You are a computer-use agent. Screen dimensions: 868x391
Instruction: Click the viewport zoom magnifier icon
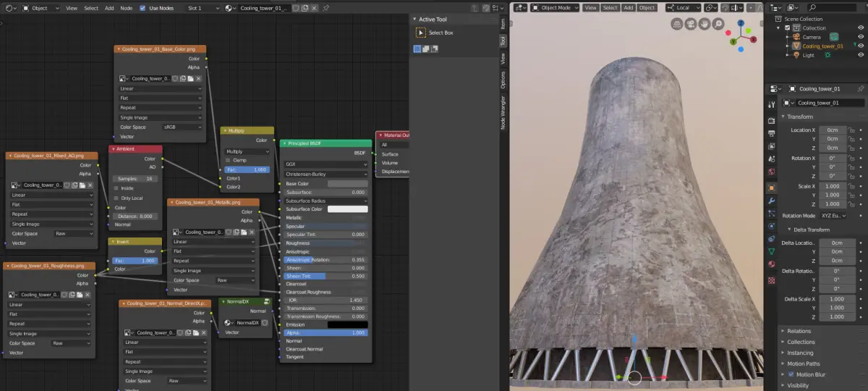click(718, 24)
